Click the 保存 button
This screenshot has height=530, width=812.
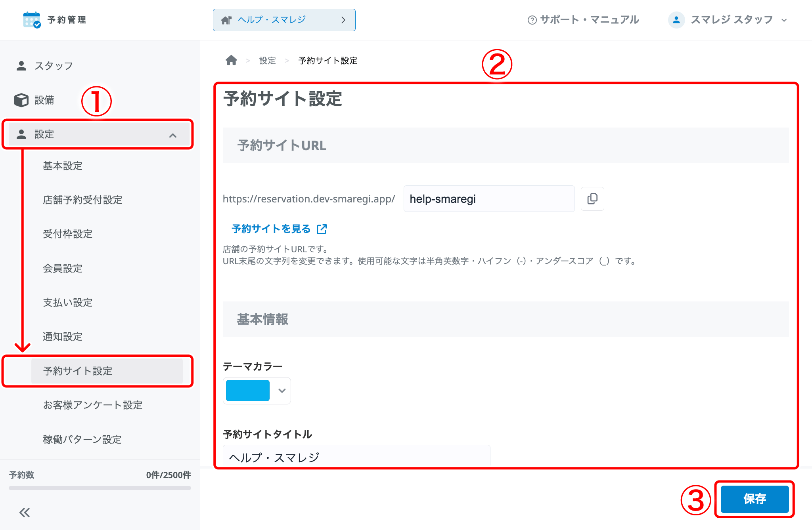(x=755, y=499)
